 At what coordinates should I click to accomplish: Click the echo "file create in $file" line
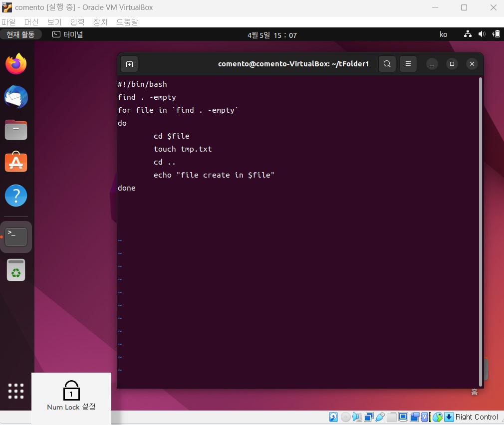coord(214,175)
